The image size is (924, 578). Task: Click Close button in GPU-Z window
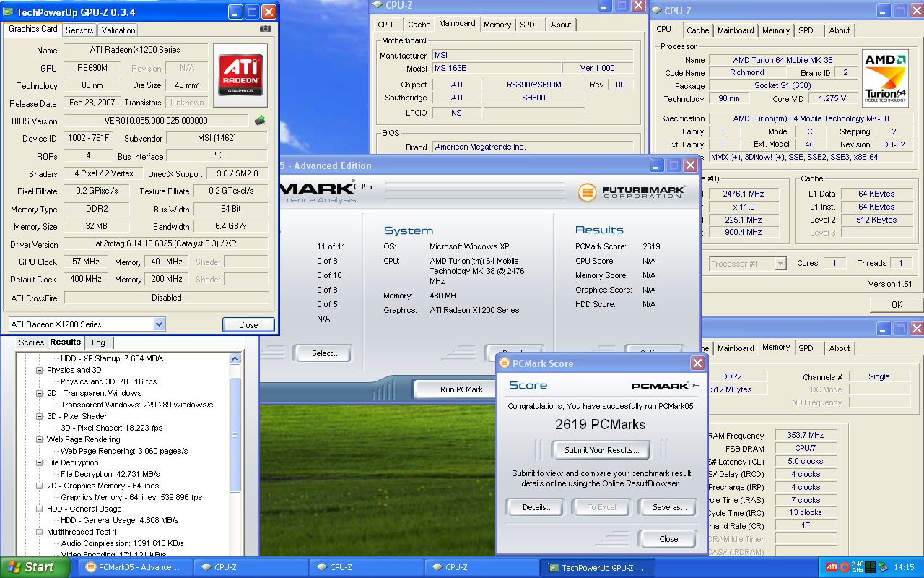click(x=248, y=324)
